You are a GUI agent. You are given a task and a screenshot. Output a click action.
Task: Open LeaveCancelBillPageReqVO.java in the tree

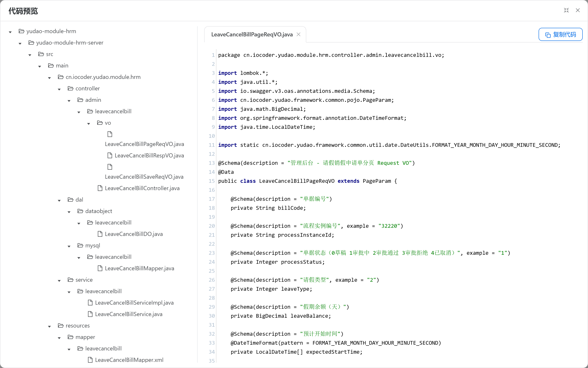tap(144, 144)
